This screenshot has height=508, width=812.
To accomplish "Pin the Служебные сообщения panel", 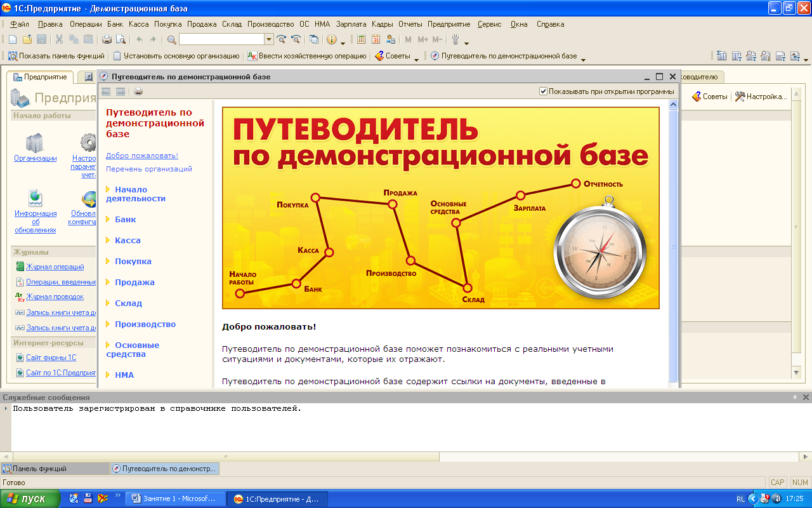I will click(x=795, y=397).
